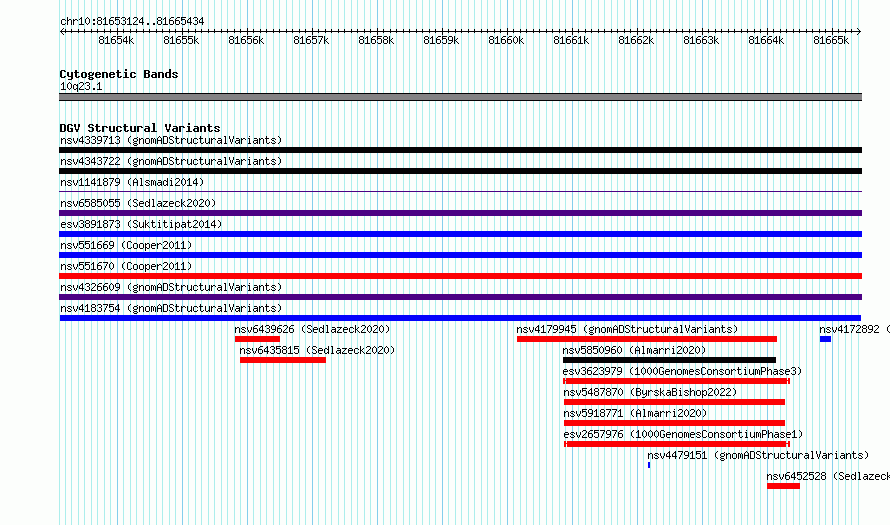Click the nsv6435815 Sedlazeck2020 label
Screen dimensions: 890x525
pos(317,350)
